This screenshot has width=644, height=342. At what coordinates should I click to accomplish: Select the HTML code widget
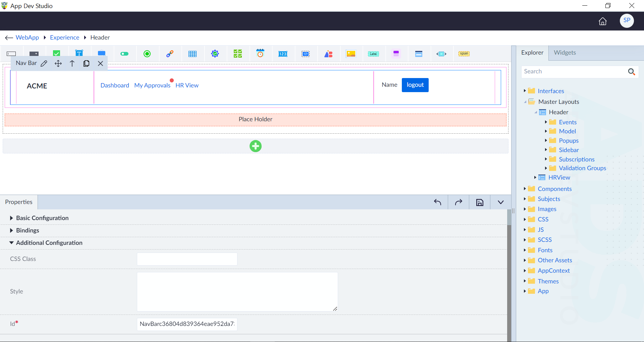click(306, 54)
